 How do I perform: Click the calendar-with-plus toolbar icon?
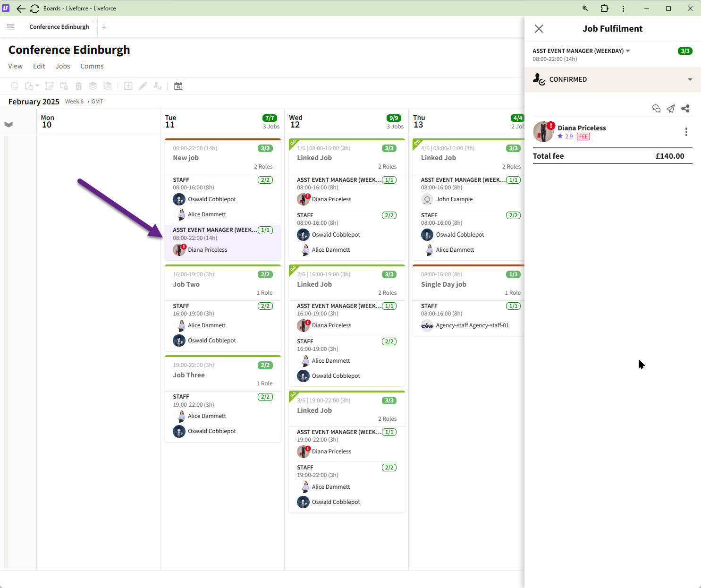(x=64, y=86)
